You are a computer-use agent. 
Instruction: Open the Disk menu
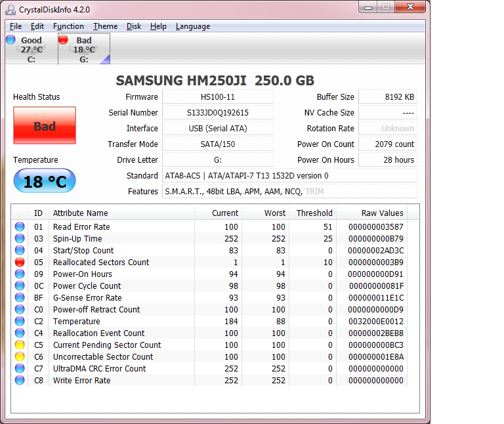[134, 26]
